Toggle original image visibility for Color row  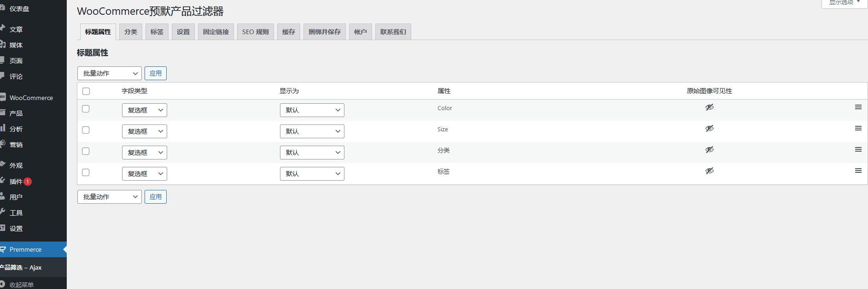pos(709,107)
